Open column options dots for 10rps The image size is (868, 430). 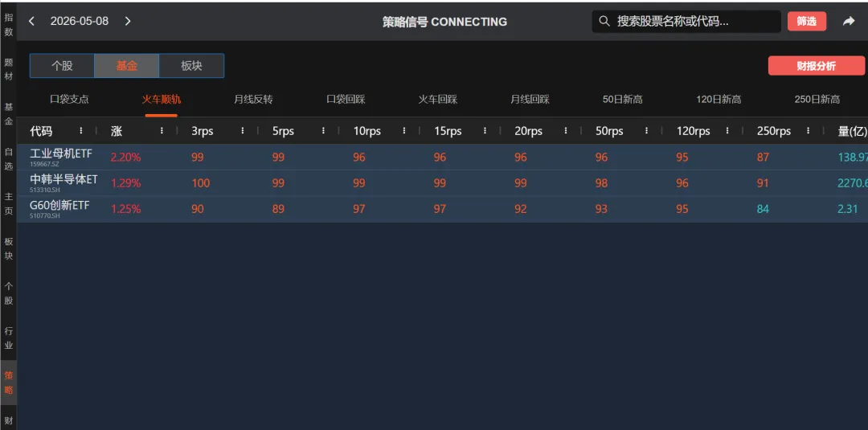tap(404, 130)
